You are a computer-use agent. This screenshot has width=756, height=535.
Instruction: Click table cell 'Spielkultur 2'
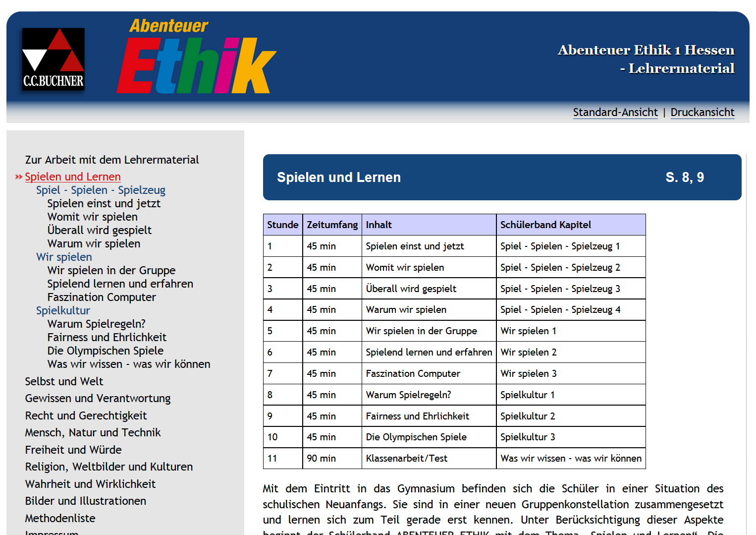(571, 416)
